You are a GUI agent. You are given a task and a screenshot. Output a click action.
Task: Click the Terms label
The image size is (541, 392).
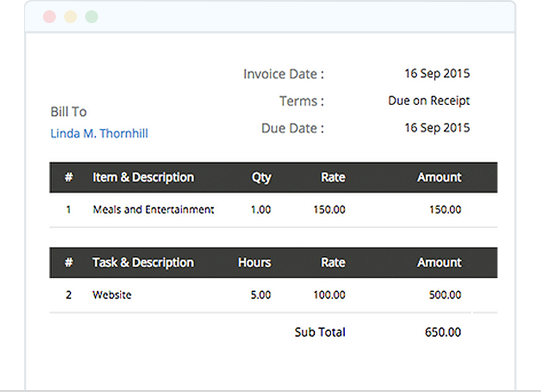point(301,102)
